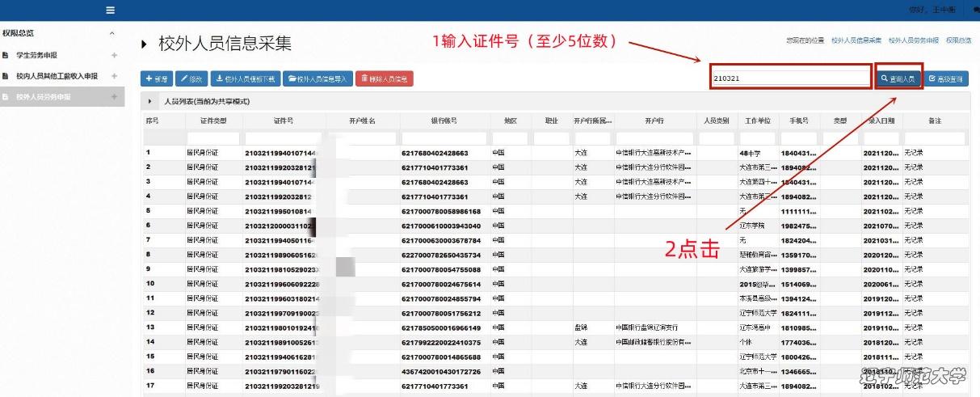Viewport: 980px width, 397px height.
Task: Click the 新增 add button
Action: click(157, 79)
